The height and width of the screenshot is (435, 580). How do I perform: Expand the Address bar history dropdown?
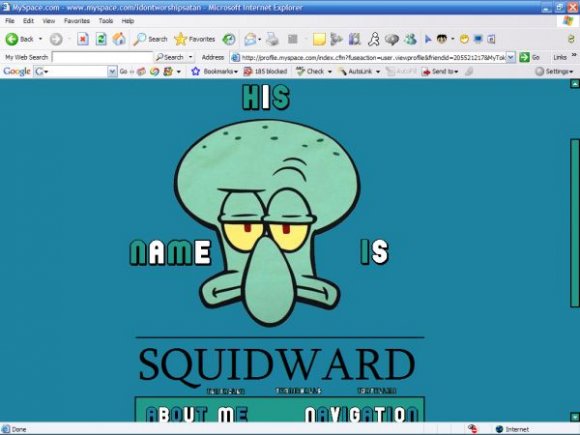510,57
